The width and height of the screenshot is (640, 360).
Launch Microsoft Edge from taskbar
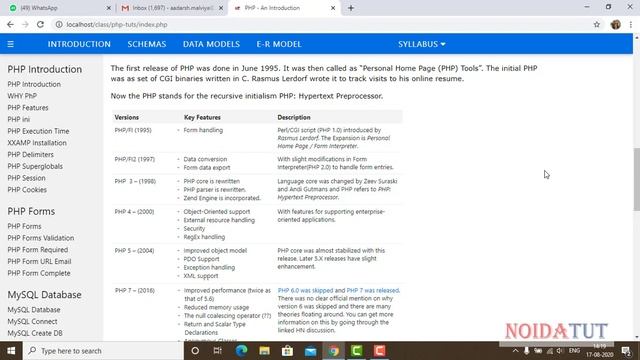click(x=241, y=351)
